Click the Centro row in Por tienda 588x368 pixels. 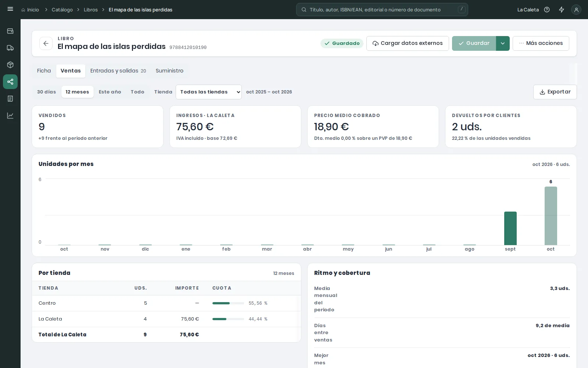(x=166, y=303)
